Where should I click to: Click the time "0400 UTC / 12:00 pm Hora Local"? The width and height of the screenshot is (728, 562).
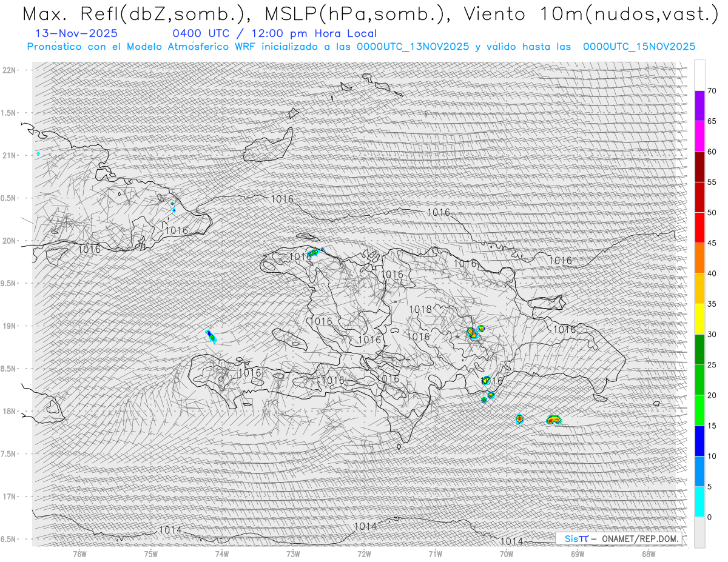275,34
